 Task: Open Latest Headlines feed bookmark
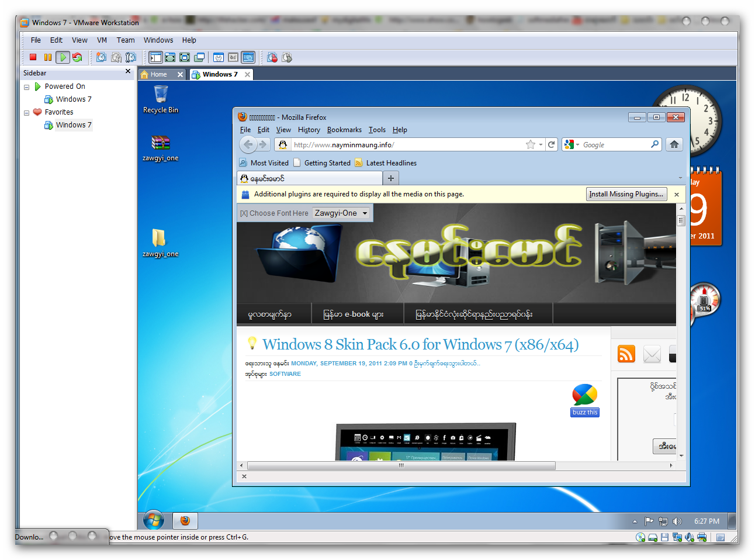(386, 163)
